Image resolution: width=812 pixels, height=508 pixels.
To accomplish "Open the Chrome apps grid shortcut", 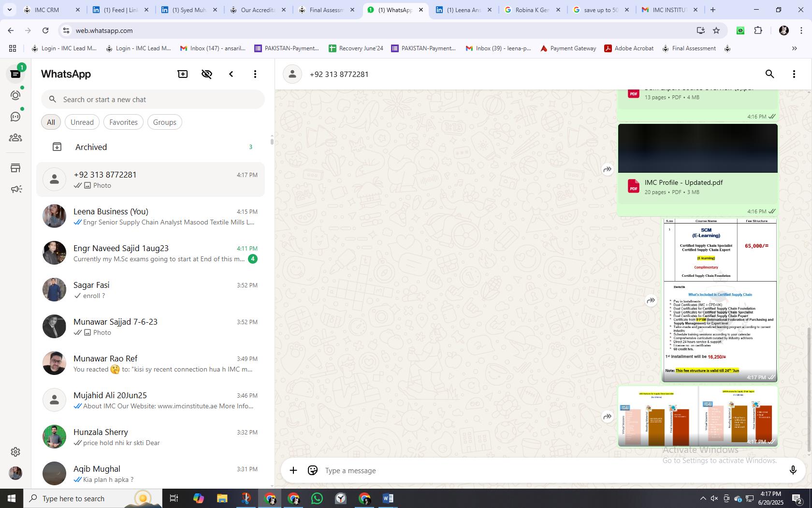I will (13, 48).
